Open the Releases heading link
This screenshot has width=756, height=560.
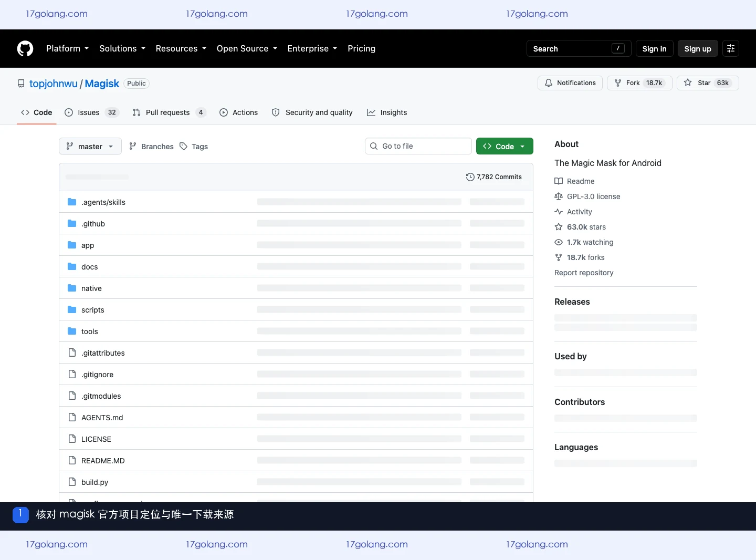point(572,302)
